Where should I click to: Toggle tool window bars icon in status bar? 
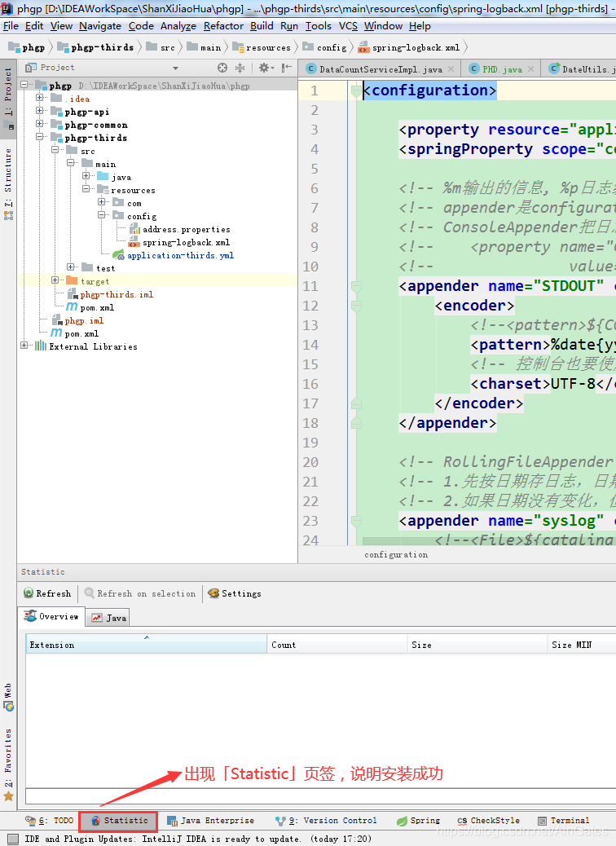(12, 839)
